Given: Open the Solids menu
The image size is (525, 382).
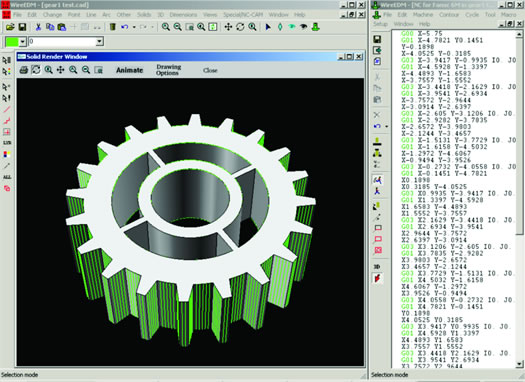Looking at the screenshot, I should click(144, 15).
